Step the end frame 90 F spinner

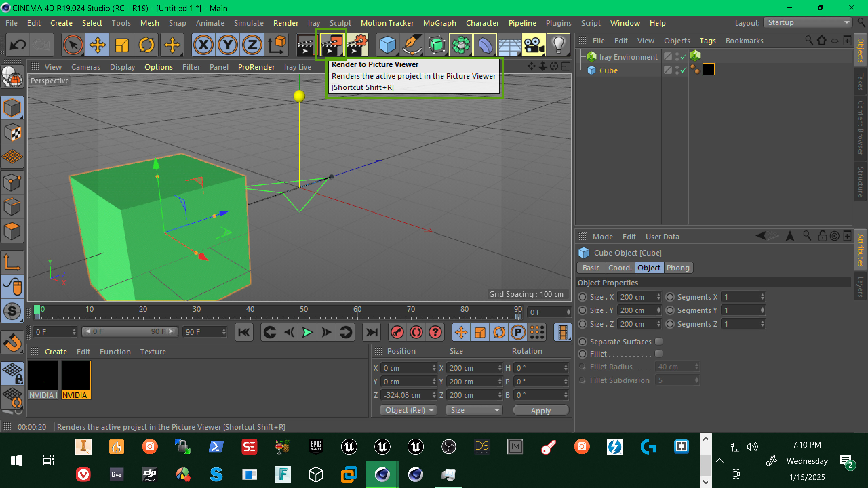pyautogui.click(x=224, y=332)
